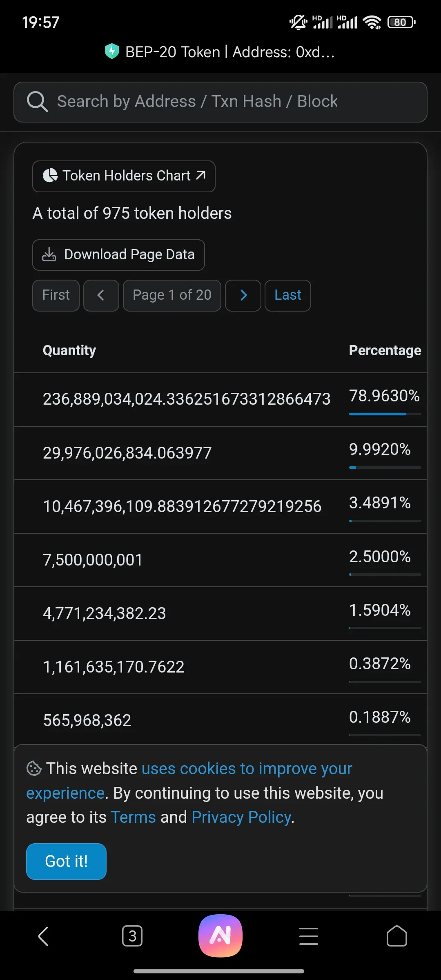Jump to First page of holders
This screenshot has width=441, height=980.
pyautogui.click(x=56, y=295)
